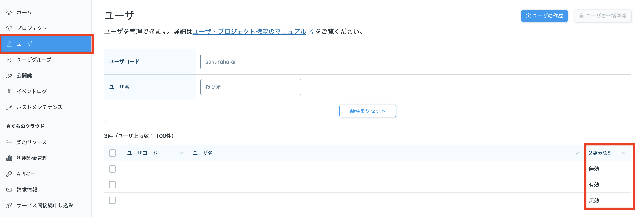Click the Home house icon in sidebar
Viewport: 644px width, 217px height.
point(9,12)
